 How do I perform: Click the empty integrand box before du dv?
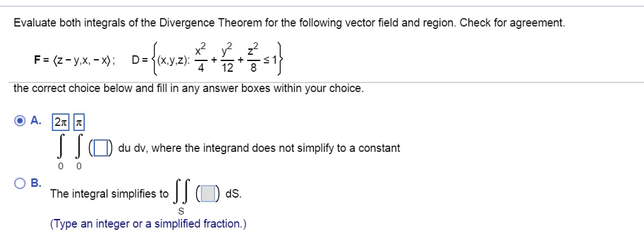(101, 149)
